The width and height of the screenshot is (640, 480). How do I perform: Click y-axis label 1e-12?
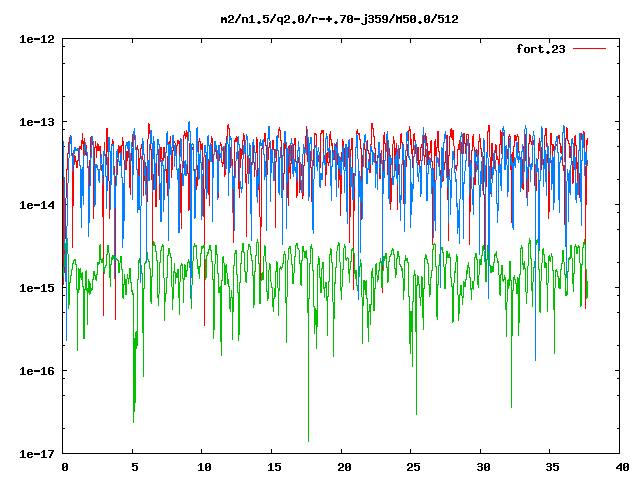[37, 39]
